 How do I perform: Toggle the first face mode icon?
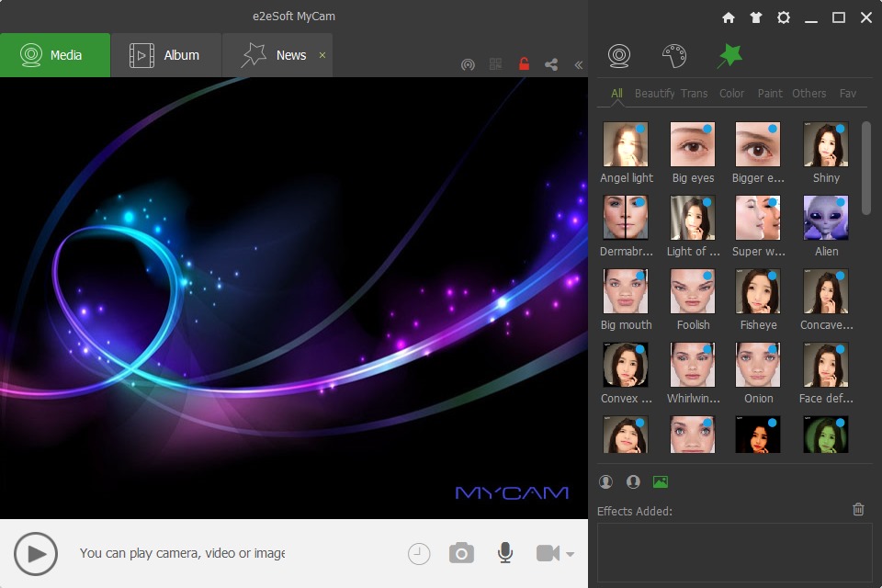click(x=605, y=481)
